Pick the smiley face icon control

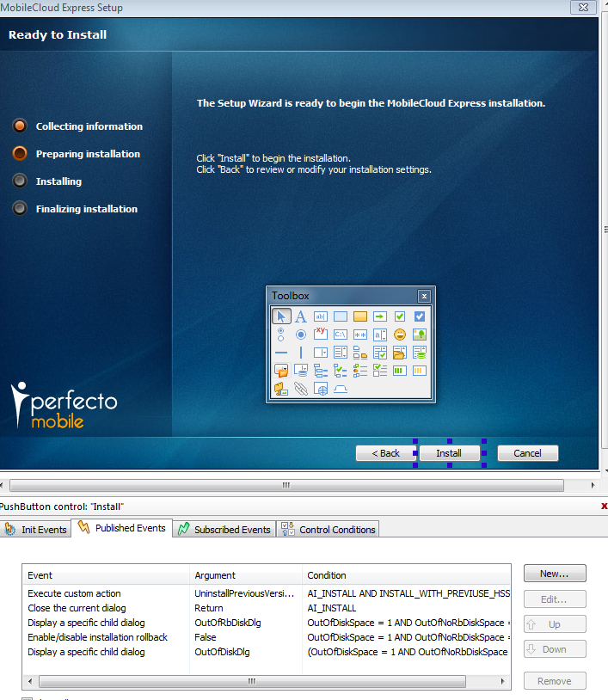(400, 335)
